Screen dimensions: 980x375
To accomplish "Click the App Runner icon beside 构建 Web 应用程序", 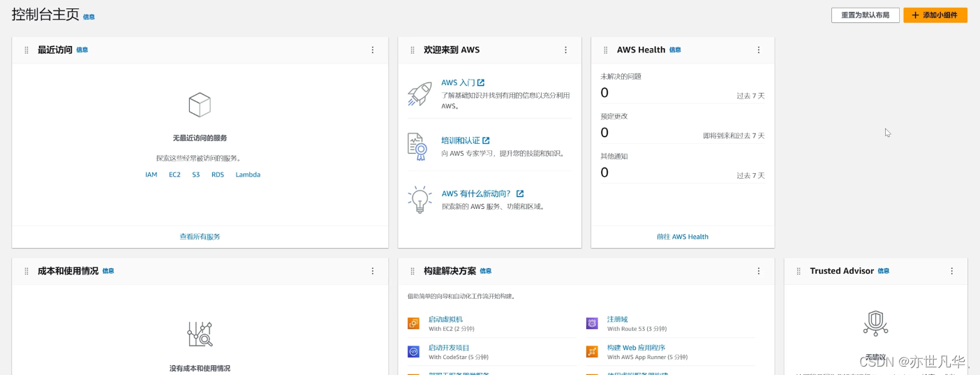I will 592,352.
